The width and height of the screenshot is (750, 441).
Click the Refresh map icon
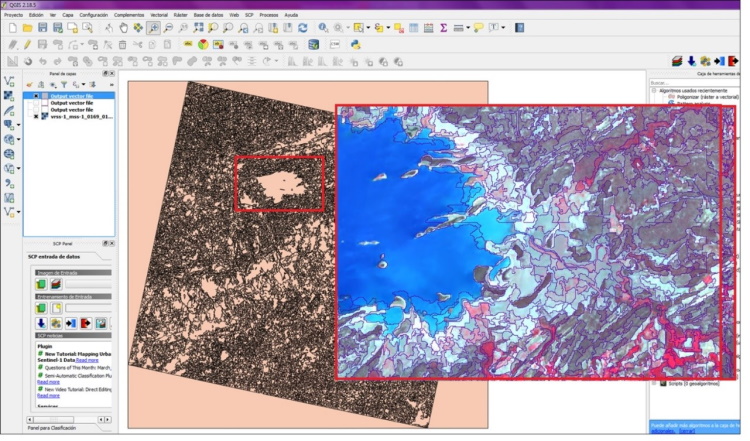tap(302, 28)
